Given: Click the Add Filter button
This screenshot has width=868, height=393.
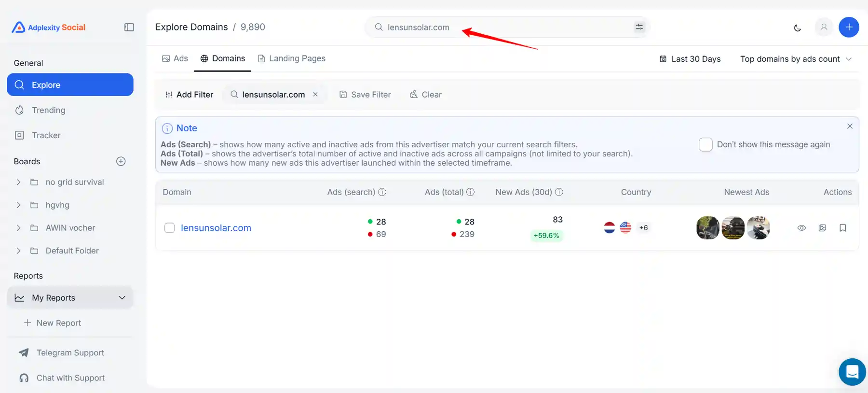Looking at the screenshot, I should pyautogui.click(x=189, y=95).
